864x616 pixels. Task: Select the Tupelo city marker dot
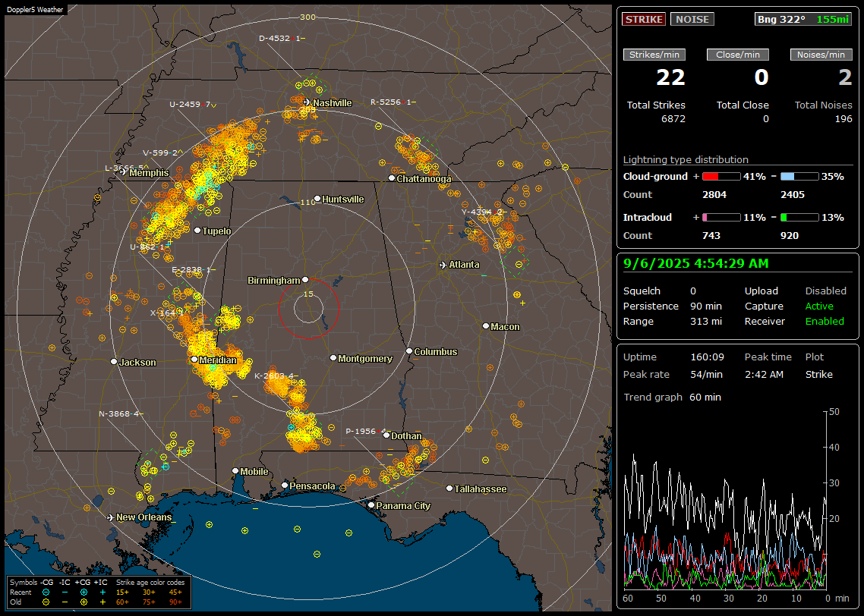tap(198, 230)
